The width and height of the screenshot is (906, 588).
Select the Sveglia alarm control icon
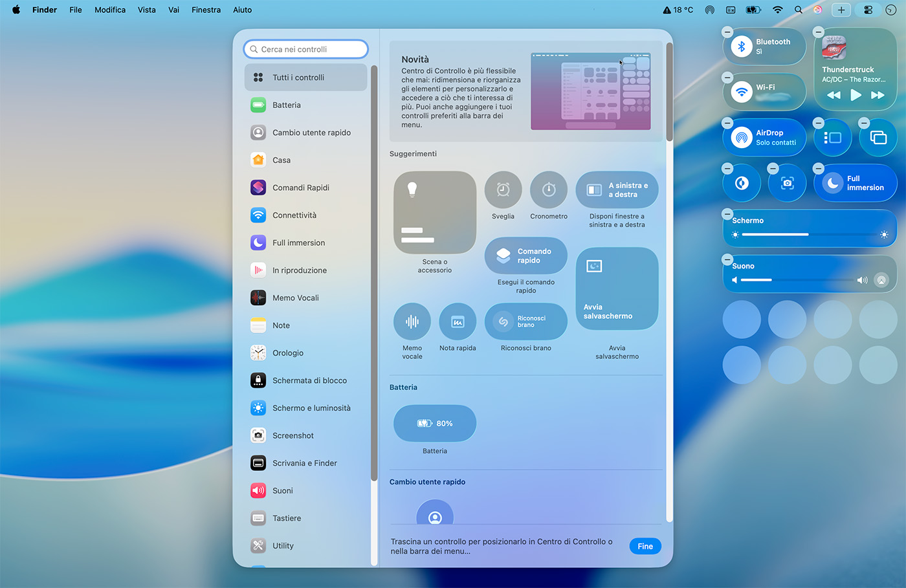point(503,190)
